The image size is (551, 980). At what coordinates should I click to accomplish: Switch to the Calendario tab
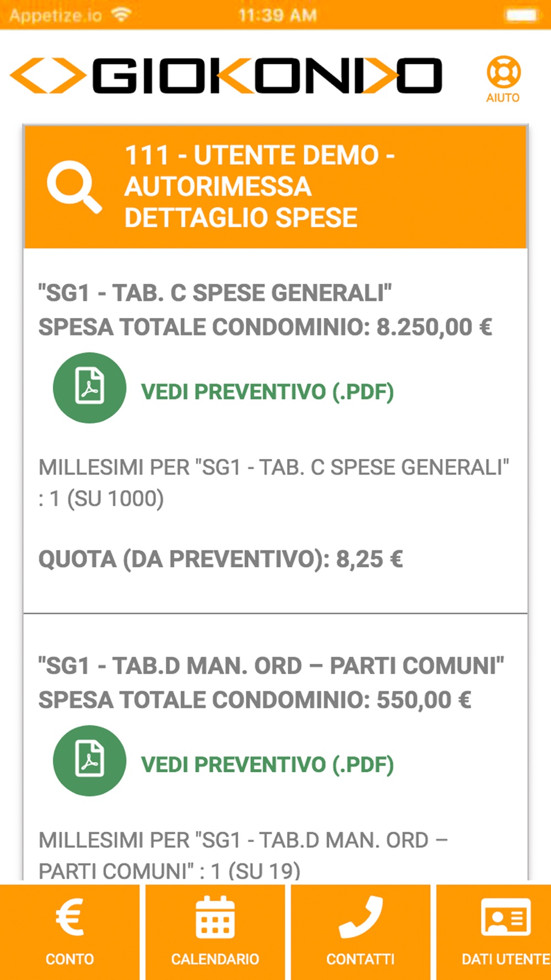[215, 959]
